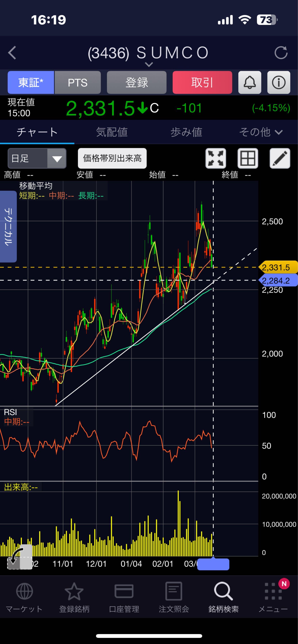Open price alert bell settings

pos(249,82)
